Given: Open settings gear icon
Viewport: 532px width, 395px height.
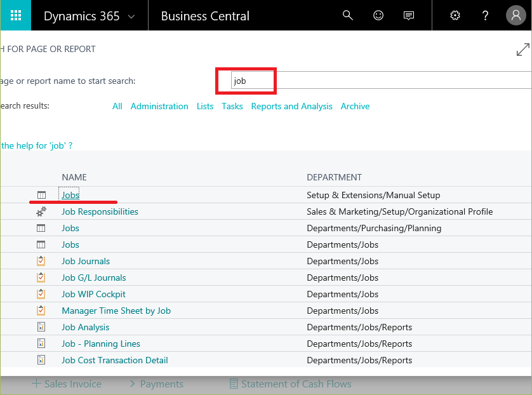Looking at the screenshot, I should [x=455, y=15].
